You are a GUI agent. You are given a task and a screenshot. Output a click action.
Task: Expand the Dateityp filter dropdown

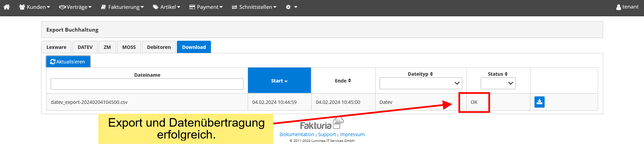pos(420,83)
